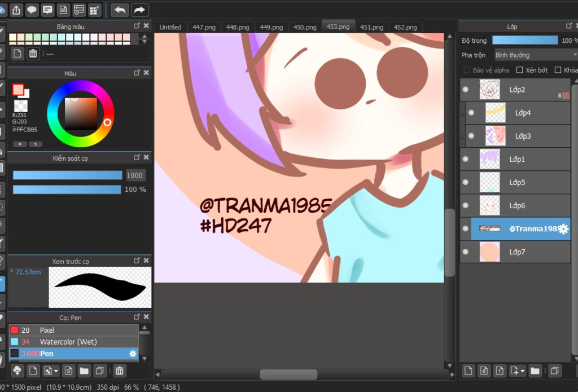Switch to the 447.png tab
Image resolution: width=578 pixels, height=392 pixels.
(x=204, y=27)
